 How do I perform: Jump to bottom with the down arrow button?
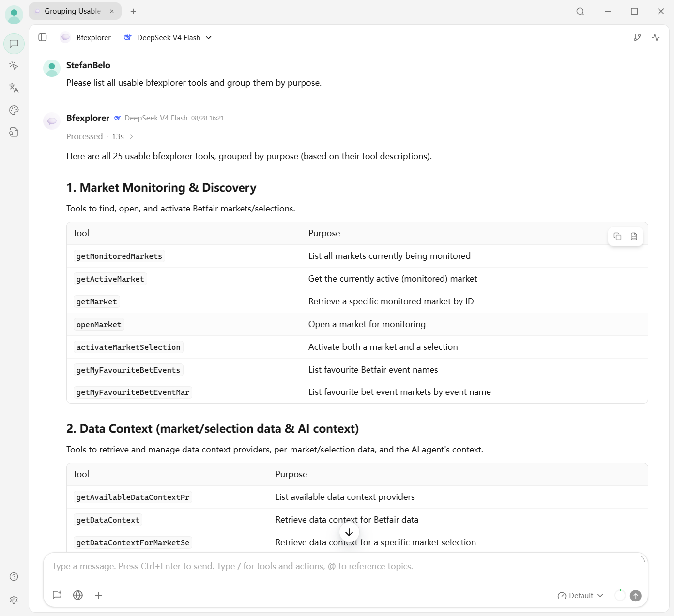pos(349,532)
